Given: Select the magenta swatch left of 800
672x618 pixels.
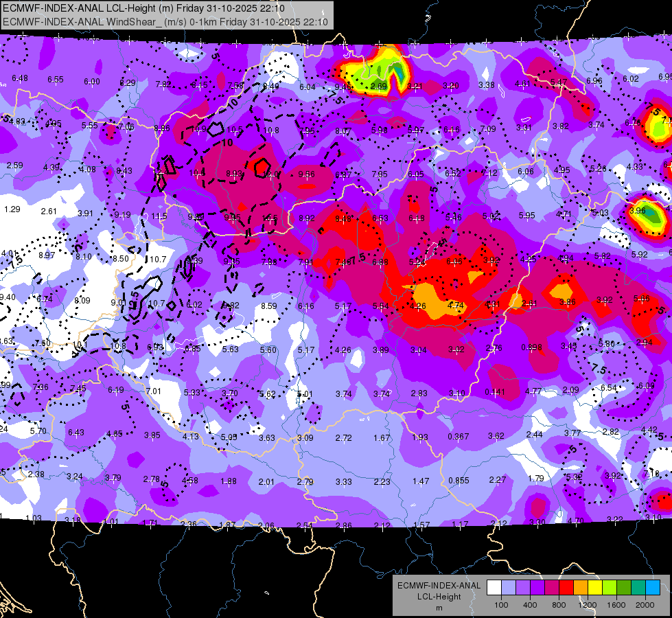Looking at the screenshot, I should (x=552, y=587).
